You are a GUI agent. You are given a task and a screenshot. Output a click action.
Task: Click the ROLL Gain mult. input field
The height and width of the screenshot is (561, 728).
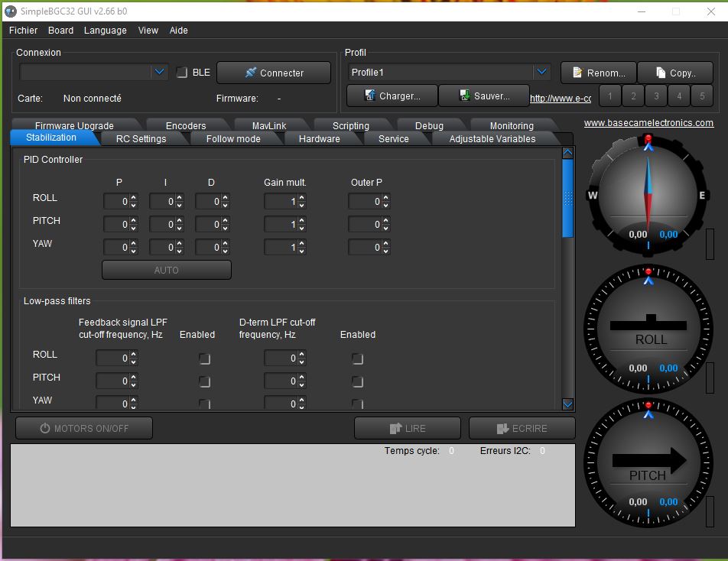click(281, 202)
